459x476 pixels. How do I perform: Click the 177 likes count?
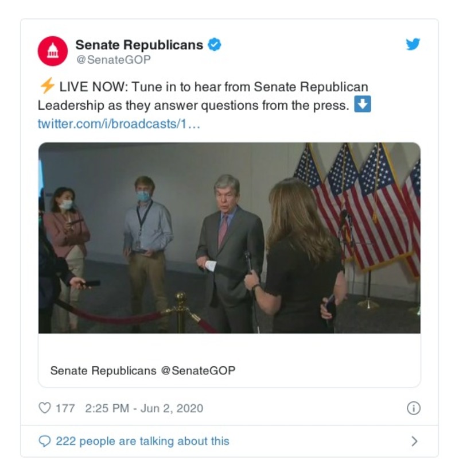pyautogui.click(x=65, y=408)
